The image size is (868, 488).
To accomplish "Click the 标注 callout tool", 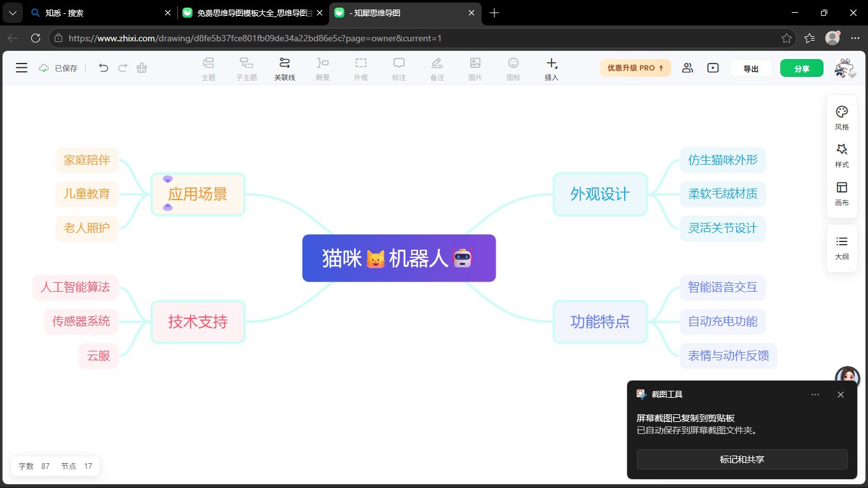I will point(399,69).
